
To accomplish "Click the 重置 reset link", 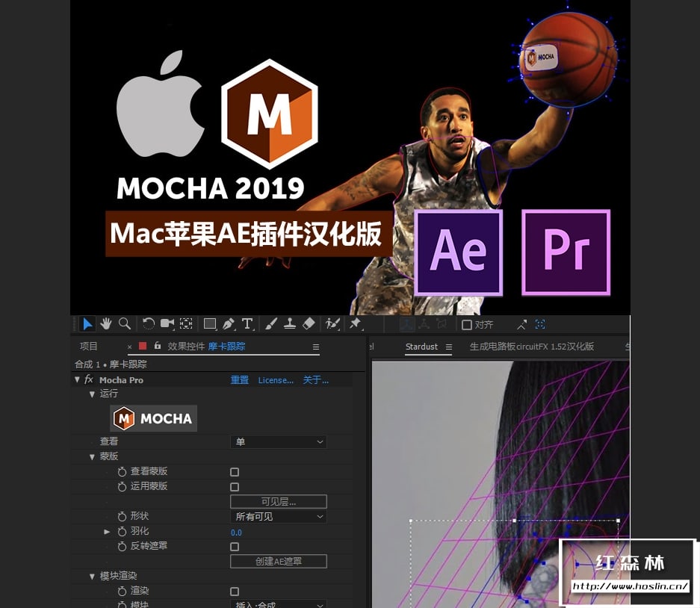I will click(240, 380).
